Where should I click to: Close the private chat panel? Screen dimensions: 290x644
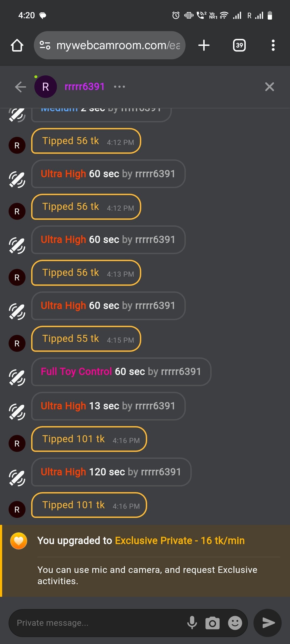pyautogui.click(x=269, y=87)
